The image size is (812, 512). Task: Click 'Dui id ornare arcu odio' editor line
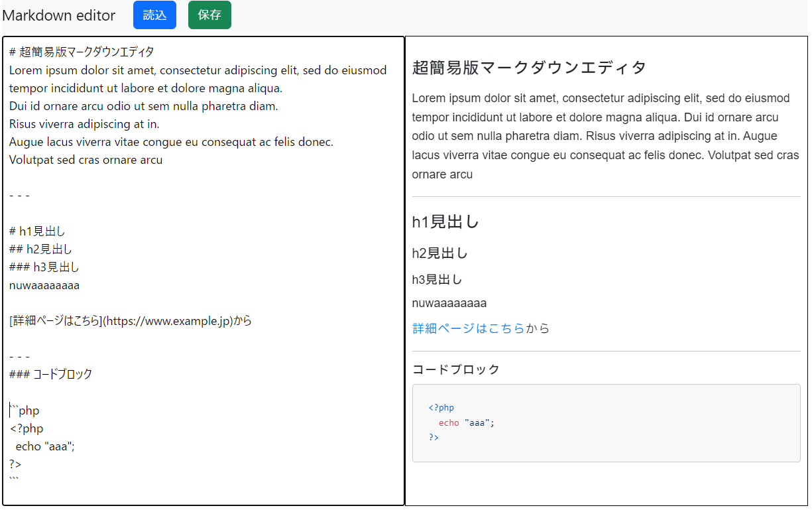pyautogui.click(x=144, y=106)
